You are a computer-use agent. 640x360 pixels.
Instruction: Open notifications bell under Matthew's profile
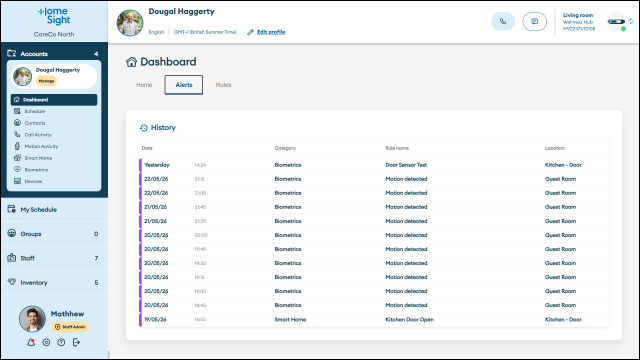(31, 342)
